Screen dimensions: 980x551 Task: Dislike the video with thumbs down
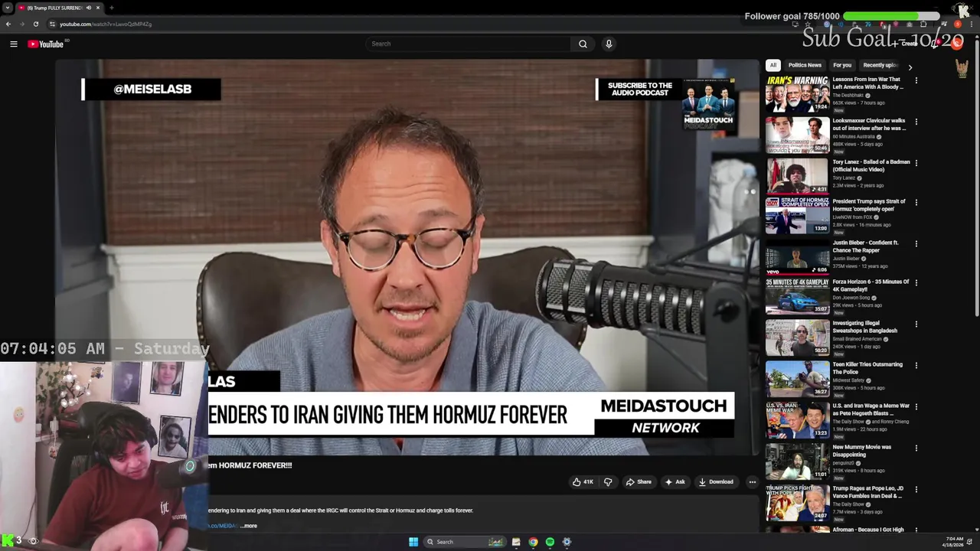pyautogui.click(x=608, y=482)
